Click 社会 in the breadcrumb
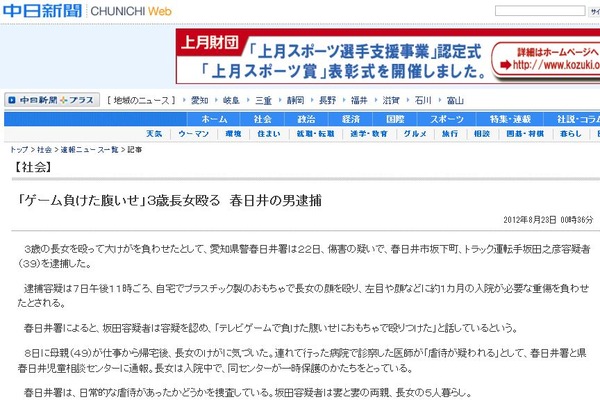Viewport: 600px width, 413px height. pos(44,150)
